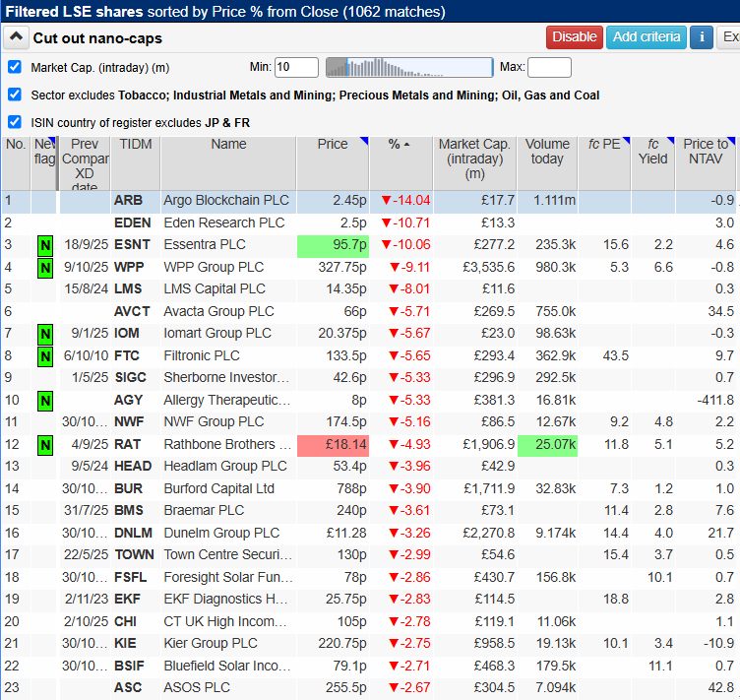The height and width of the screenshot is (700, 740).
Task: Select the FSFL ticker
Action: [x=130, y=577]
